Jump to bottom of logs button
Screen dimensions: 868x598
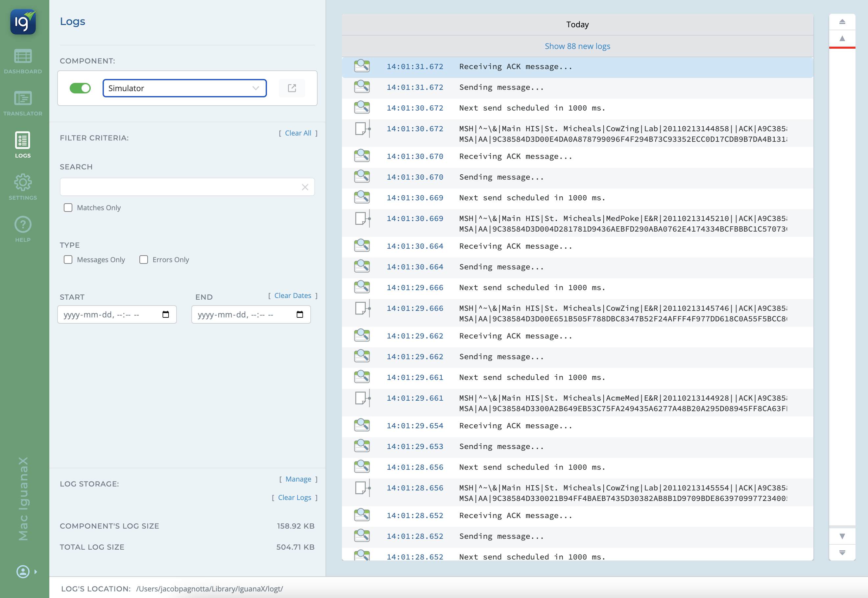(842, 552)
